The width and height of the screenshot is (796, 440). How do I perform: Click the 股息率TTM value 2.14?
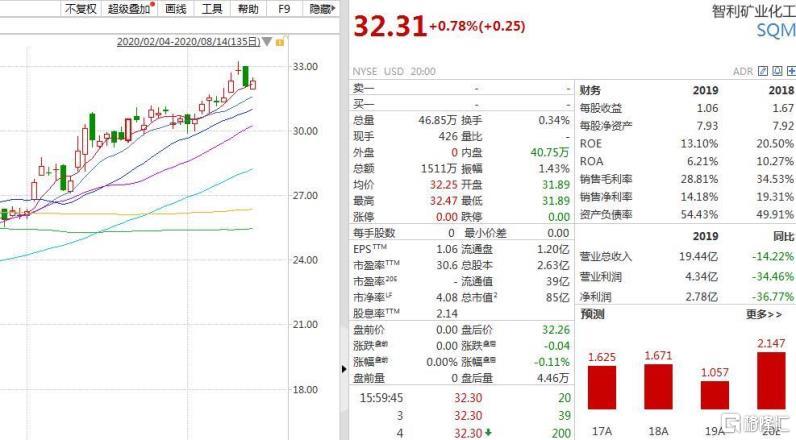[447, 314]
